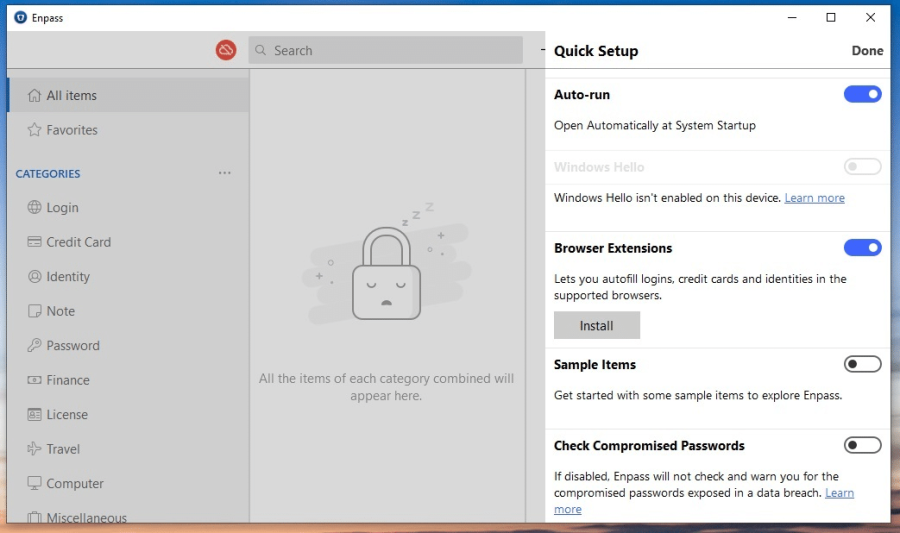Open the Password category
This screenshot has height=533, width=900.
[129, 345]
